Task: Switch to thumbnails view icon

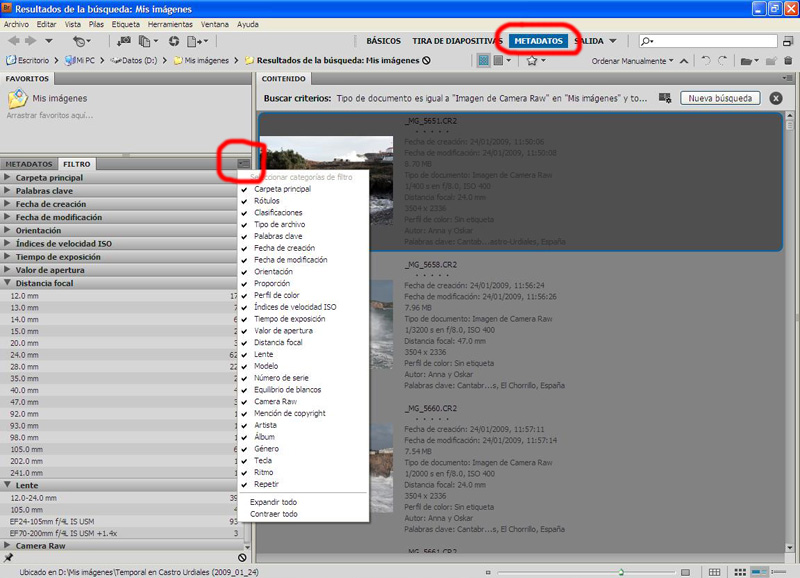Action: [x=740, y=572]
